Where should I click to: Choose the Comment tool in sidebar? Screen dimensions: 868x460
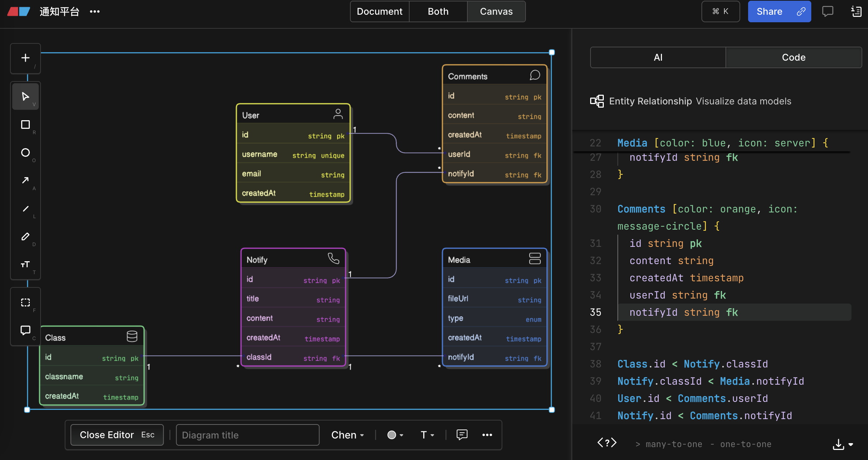click(x=25, y=330)
